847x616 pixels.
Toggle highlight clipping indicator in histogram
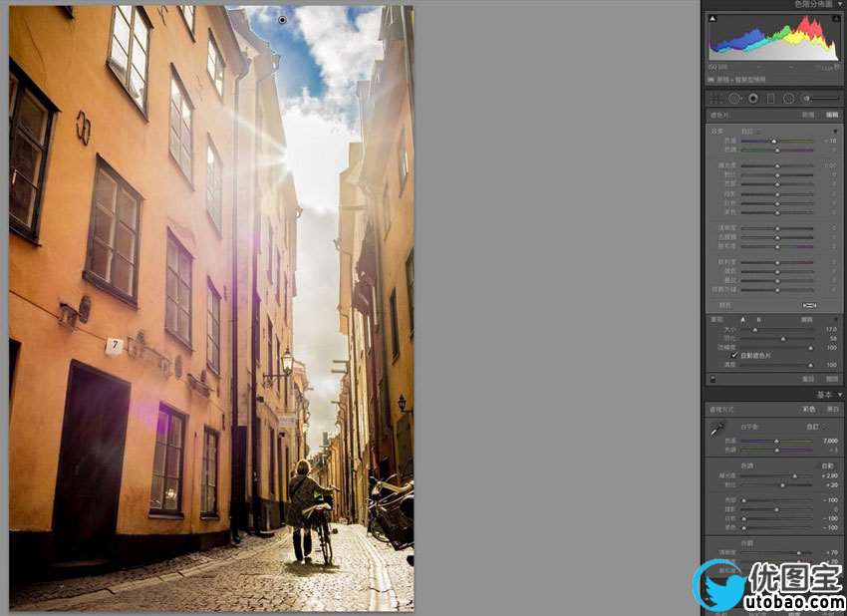click(x=836, y=18)
